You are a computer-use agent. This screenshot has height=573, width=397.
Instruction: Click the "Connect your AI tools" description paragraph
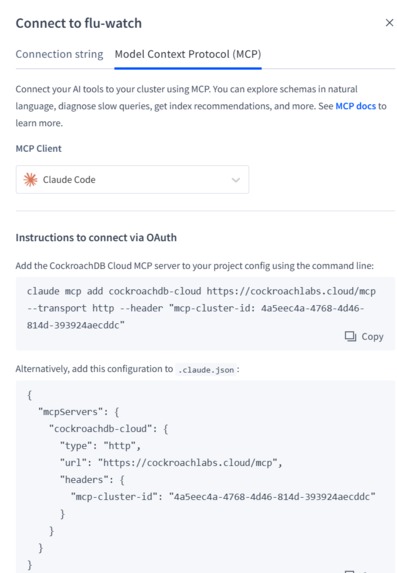(201, 106)
